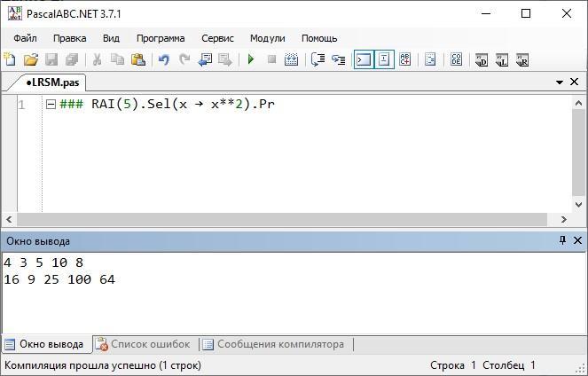Paste using the clipboard icon
This screenshot has width=588, height=376.
(x=138, y=59)
